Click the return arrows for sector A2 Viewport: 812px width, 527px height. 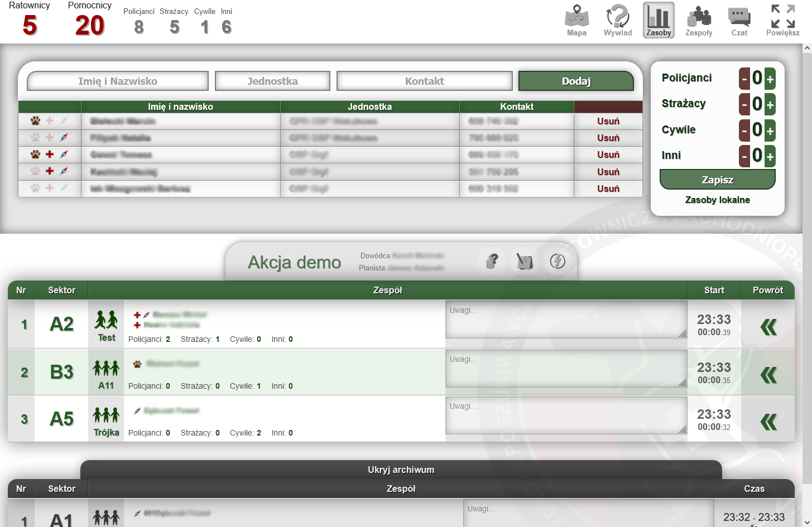(x=768, y=327)
